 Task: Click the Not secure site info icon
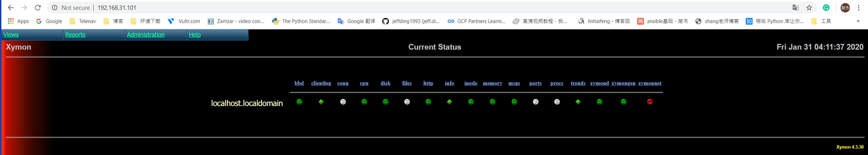click(55, 7)
